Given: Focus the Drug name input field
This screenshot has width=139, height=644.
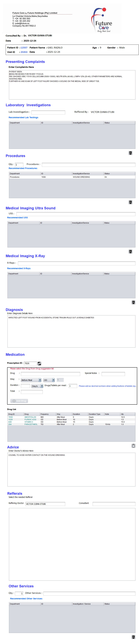Looking at the screenshot, I should 50,374.
